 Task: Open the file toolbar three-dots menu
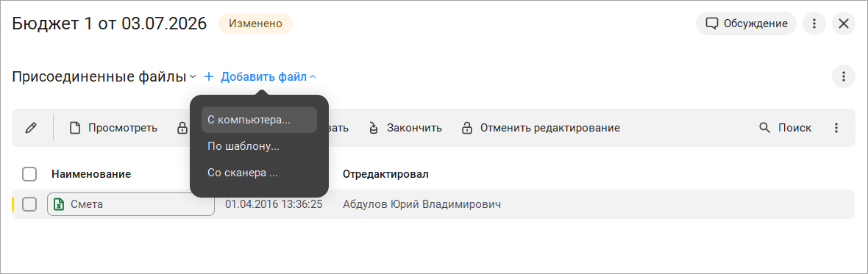coord(836,128)
